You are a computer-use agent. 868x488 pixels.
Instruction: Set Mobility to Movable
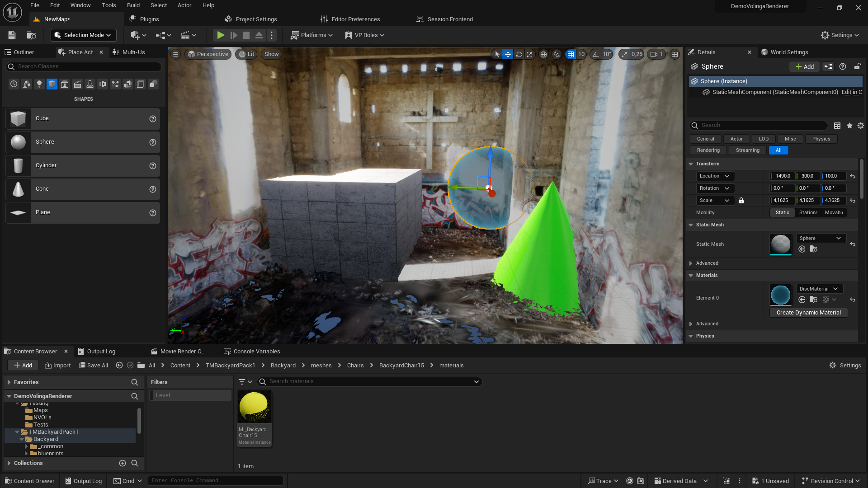833,213
